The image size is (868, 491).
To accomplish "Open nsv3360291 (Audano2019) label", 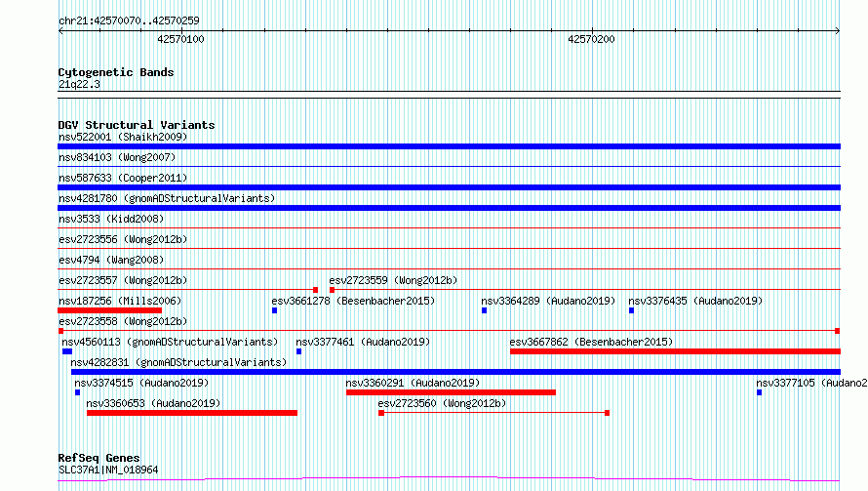I will tap(413, 383).
